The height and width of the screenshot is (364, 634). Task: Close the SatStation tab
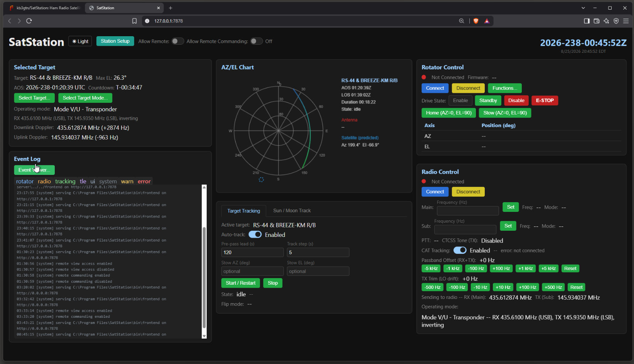(158, 8)
